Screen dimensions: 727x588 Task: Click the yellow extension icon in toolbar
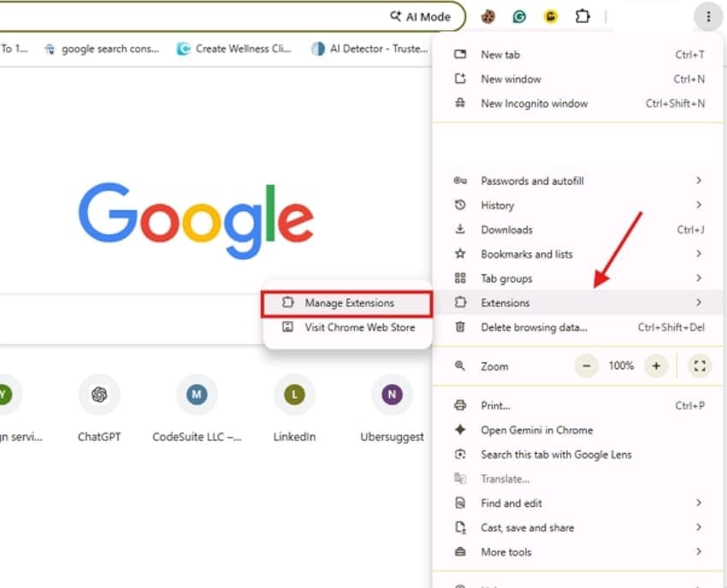pyautogui.click(x=550, y=17)
